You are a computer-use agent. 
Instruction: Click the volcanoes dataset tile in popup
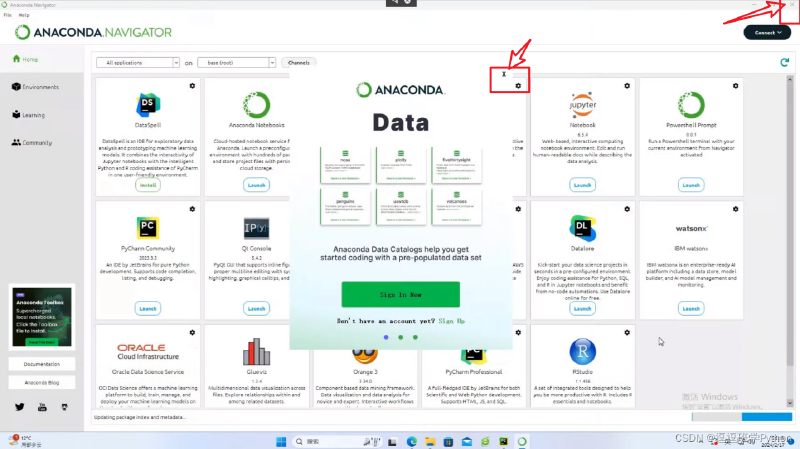point(457,207)
